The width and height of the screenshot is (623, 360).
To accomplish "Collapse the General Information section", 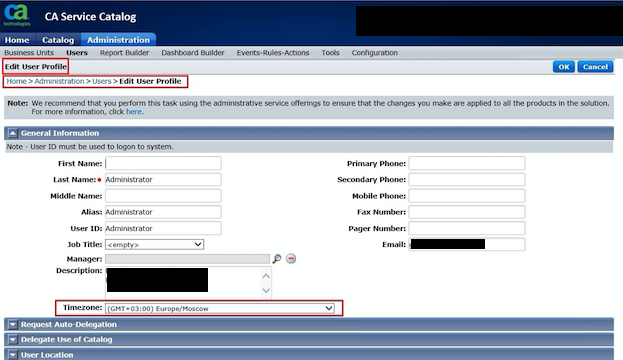I will pos(13,133).
